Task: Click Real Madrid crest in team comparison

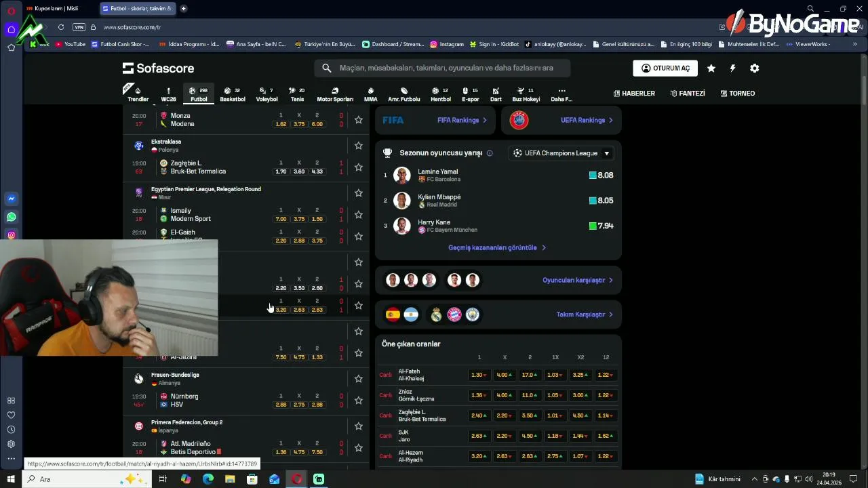Action: tap(436, 314)
